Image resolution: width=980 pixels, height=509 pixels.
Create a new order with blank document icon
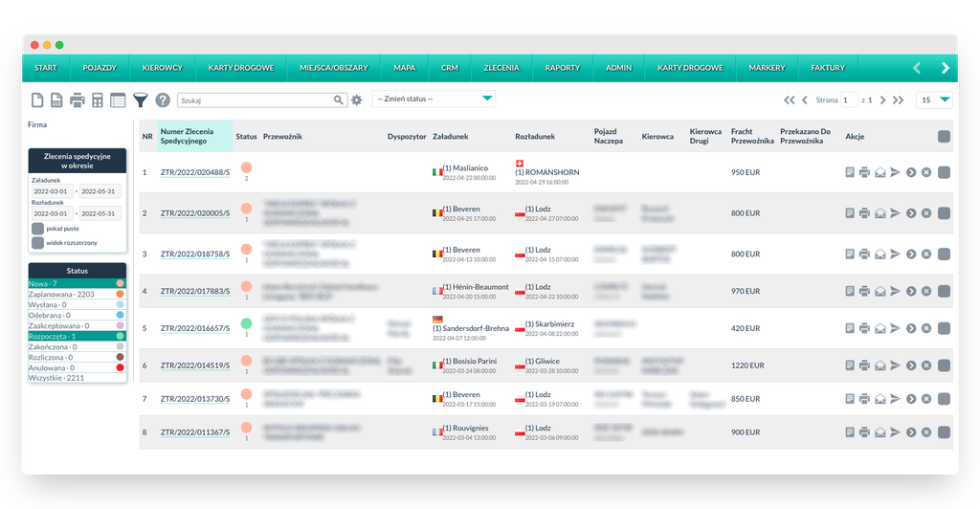tap(37, 100)
